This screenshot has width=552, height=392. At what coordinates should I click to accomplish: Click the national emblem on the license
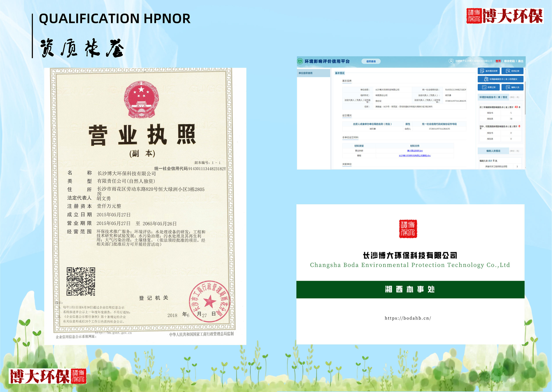click(141, 99)
